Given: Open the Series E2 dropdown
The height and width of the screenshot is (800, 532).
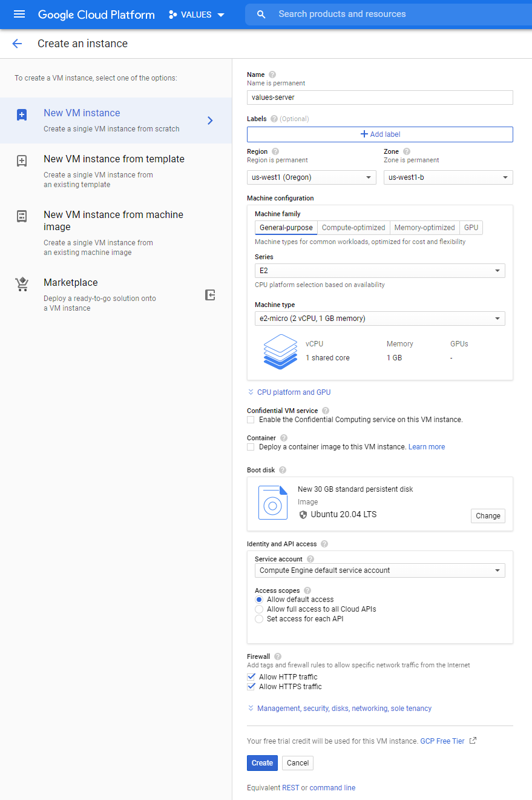Looking at the screenshot, I should pos(380,271).
